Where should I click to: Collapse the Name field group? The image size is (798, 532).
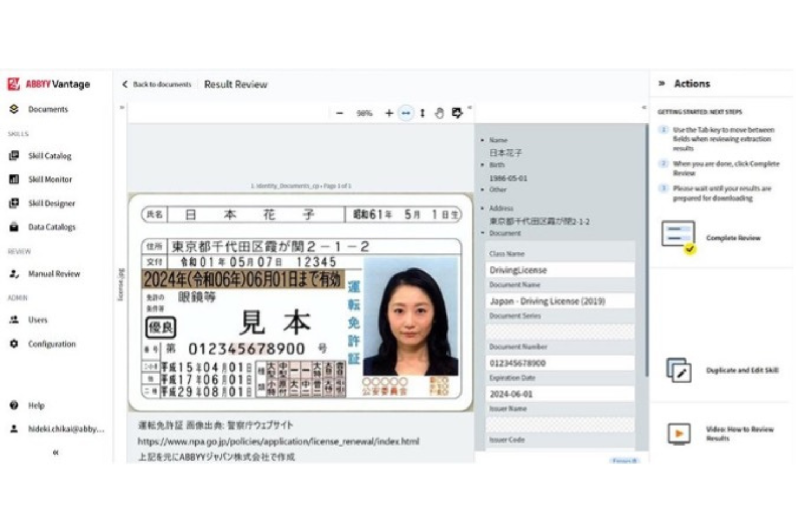click(483, 140)
